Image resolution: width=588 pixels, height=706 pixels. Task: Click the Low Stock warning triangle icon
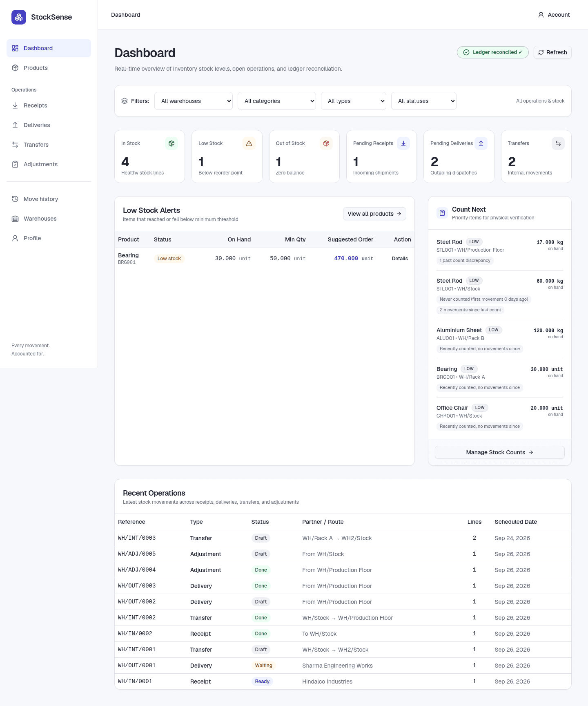point(249,143)
